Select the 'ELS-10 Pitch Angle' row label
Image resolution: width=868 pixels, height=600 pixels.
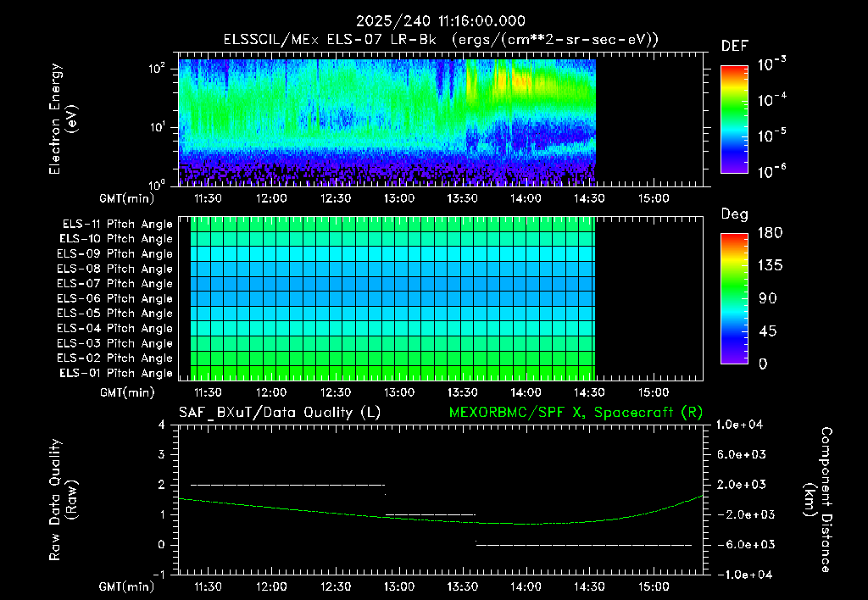[x=115, y=239]
